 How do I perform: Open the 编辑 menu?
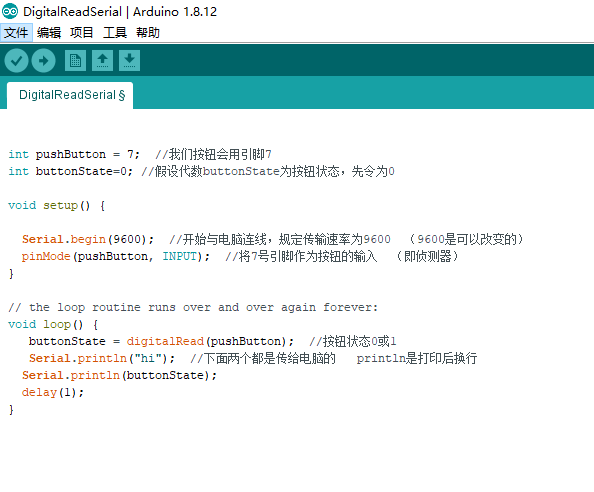coord(49,33)
